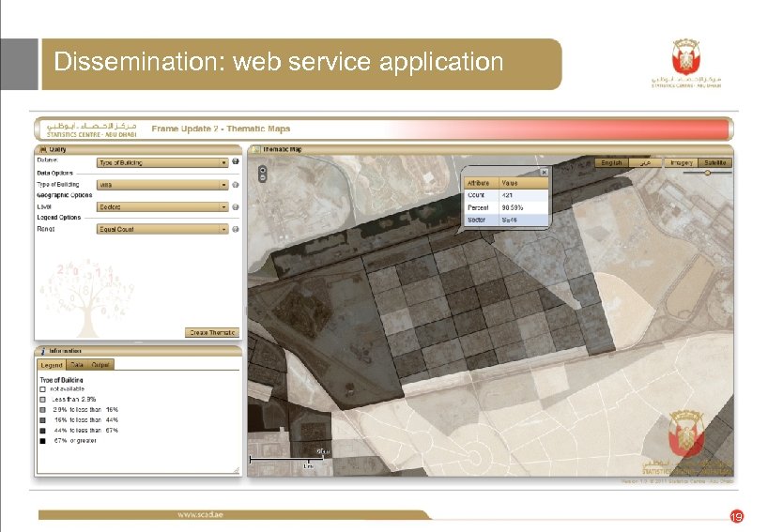Image resolution: width=768 pixels, height=532 pixels.
Task: Click the splitter handle below the Query panel
Action: (138, 342)
